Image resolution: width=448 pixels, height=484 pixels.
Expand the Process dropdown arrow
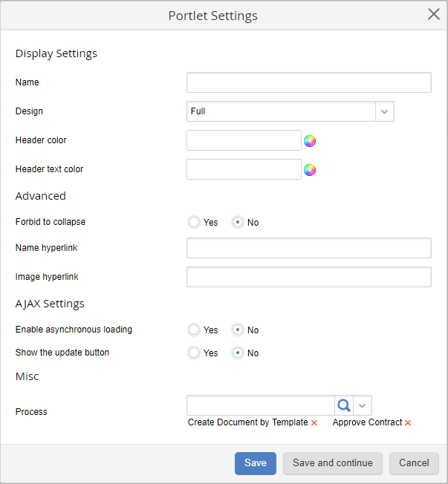[363, 405]
